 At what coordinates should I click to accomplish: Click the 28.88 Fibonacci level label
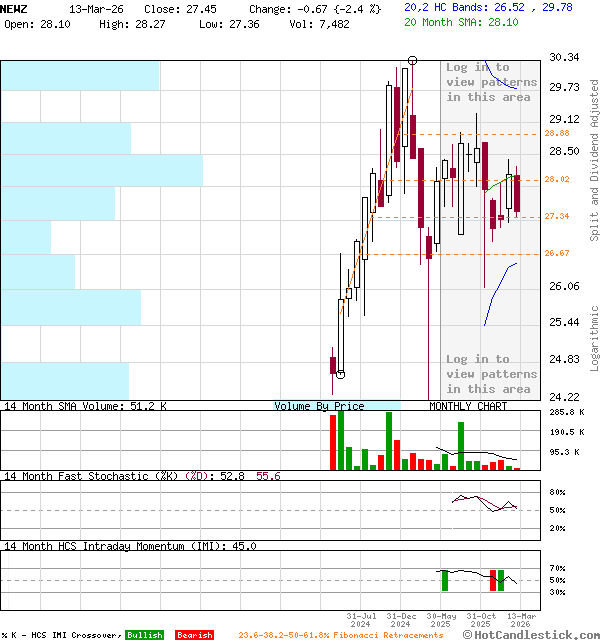557,133
